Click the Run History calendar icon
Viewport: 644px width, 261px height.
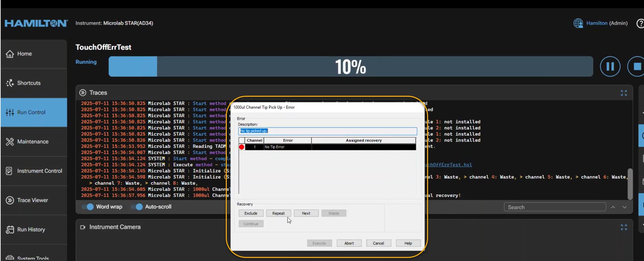point(10,230)
